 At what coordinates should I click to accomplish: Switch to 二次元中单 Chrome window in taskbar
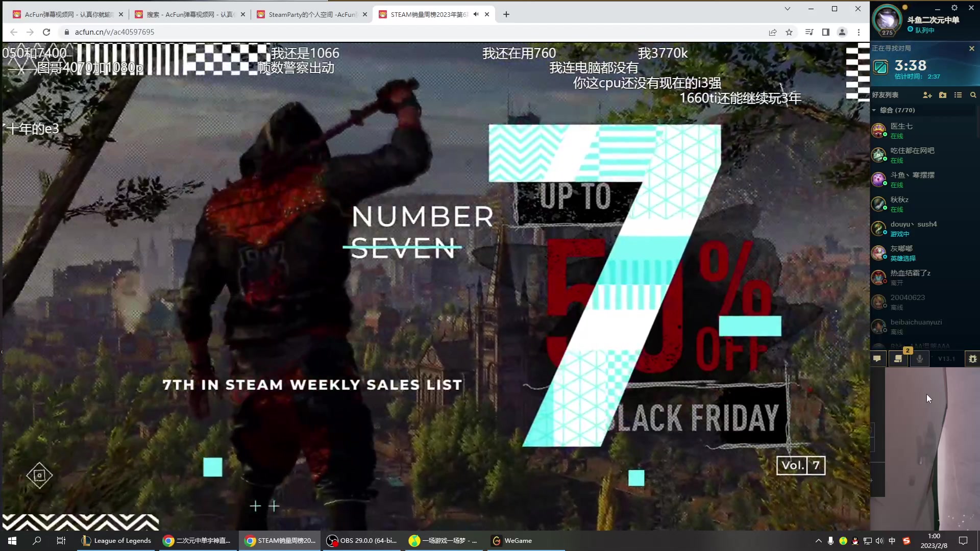point(197,541)
